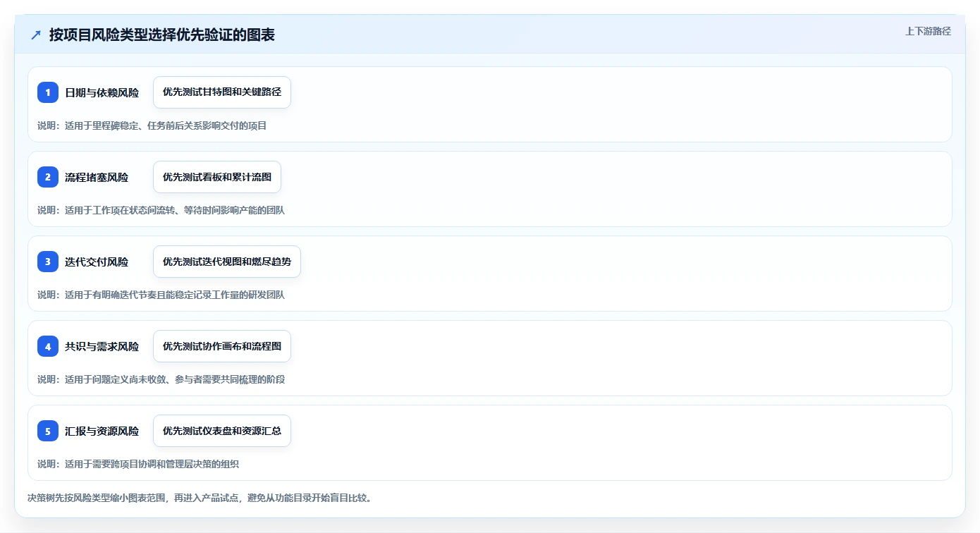Select the number 4 step badge
Image resolution: width=980 pixels, height=533 pixels.
pyautogui.click(x=48, y=346)
